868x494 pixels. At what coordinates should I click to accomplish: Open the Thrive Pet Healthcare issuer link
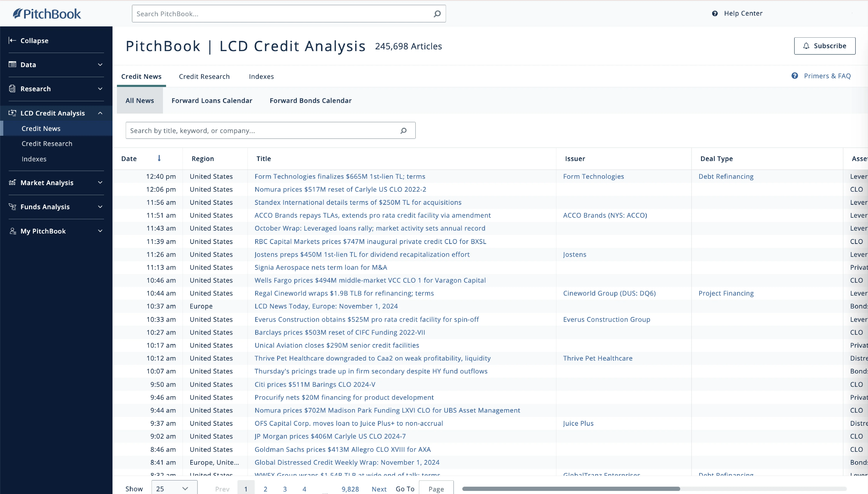tap(598, 358)
